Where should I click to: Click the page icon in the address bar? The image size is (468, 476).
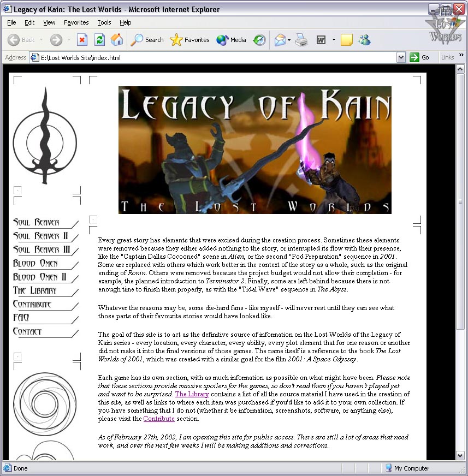tap(34, 57)
